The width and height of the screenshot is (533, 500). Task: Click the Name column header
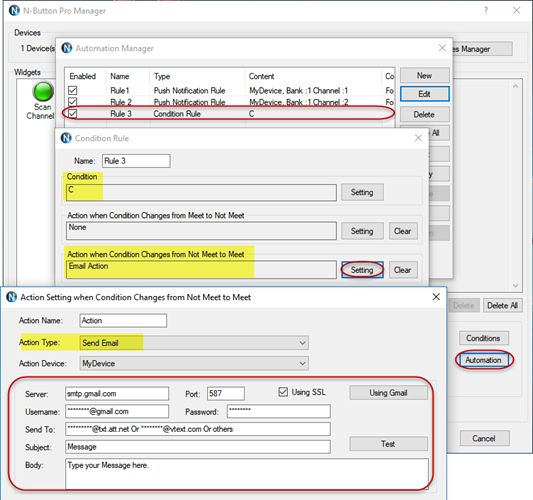[120, 76]
